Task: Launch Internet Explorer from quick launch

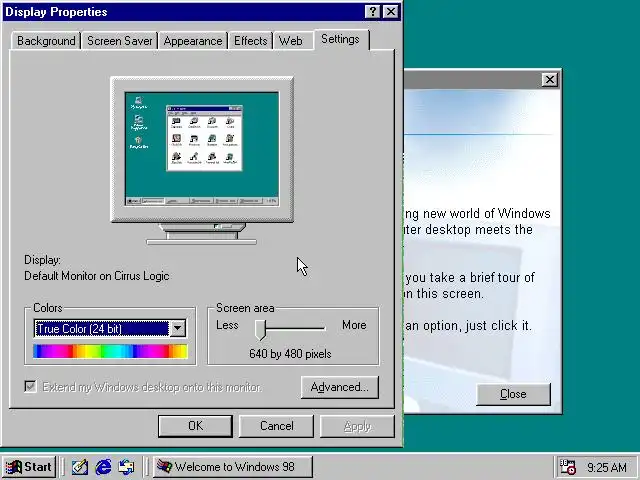Action: pyautogui.click(x=103, y=467)
